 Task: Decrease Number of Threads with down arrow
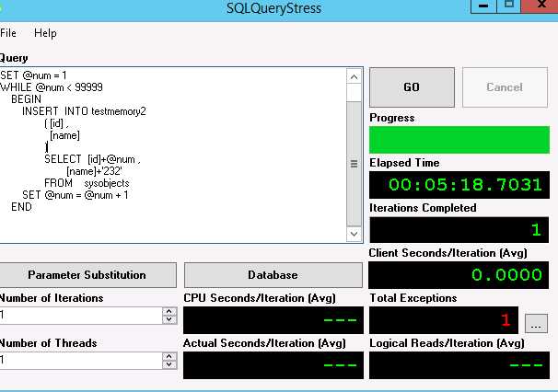tap(169, 364)
